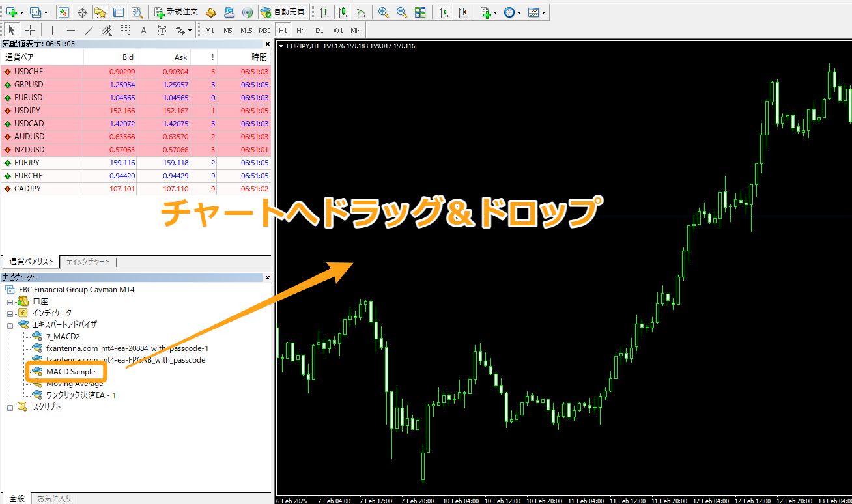Zoom out of the chart

point(402,12)
